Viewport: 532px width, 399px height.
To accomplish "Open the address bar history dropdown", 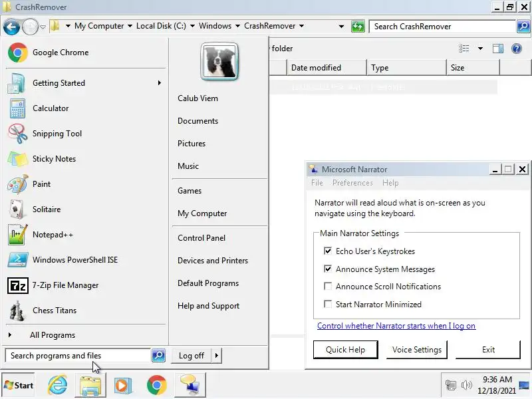I will pyautogui.click(x=341, y=26).
